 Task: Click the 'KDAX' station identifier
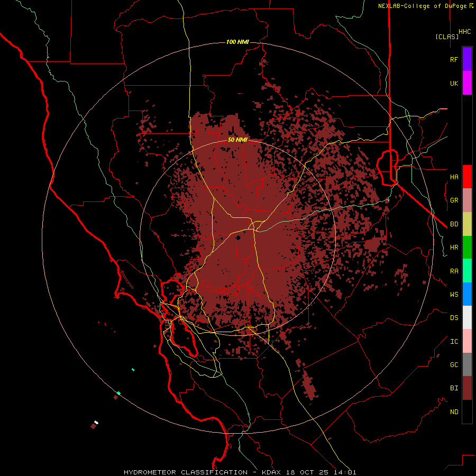click(271, 472)
